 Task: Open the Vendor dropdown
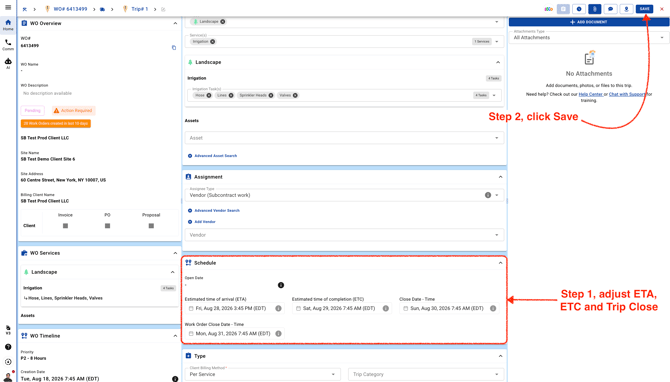pyautogui.click(x=344, y=235)
